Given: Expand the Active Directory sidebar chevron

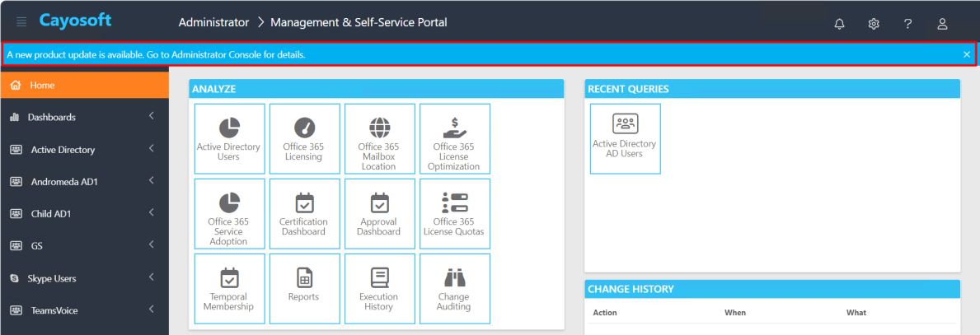Looking at the screenshot, I should pyautogui.click(x=152, y=149).
